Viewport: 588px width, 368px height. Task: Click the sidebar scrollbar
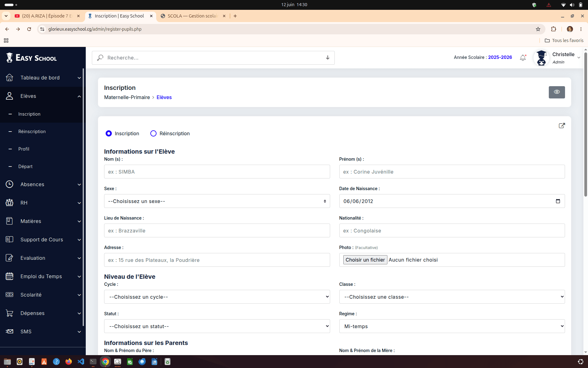(83, 197)
